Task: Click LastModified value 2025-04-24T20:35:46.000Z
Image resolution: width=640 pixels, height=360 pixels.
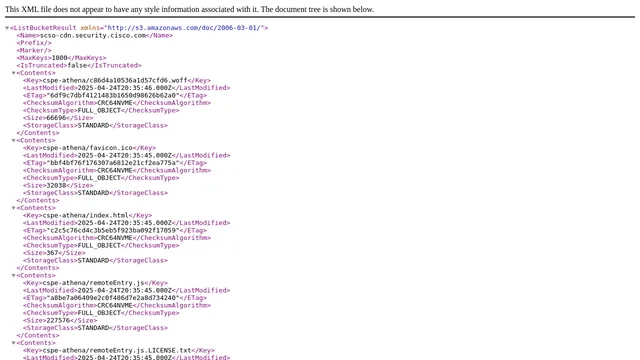Action: click(x=124, y=88)
